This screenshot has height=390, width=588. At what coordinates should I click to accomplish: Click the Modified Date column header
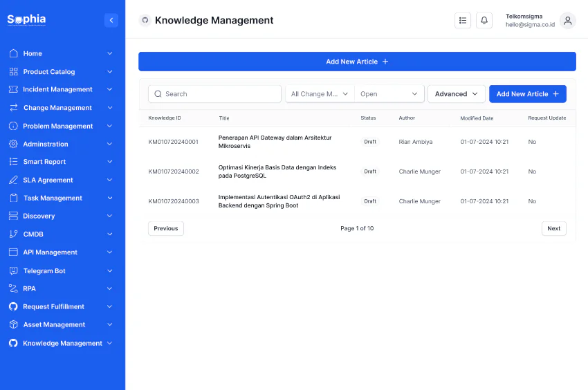(x=477, y=118)
